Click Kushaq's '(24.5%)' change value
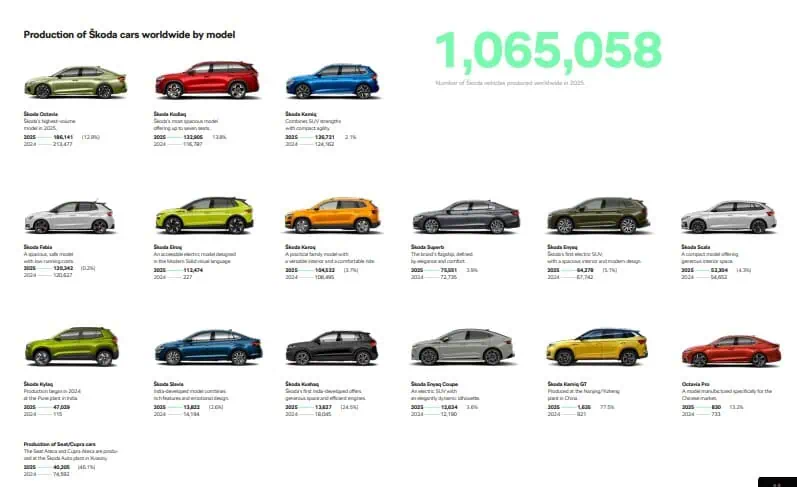Image resolution: width=797 pixels, height=487 pixels. point(349,407)
